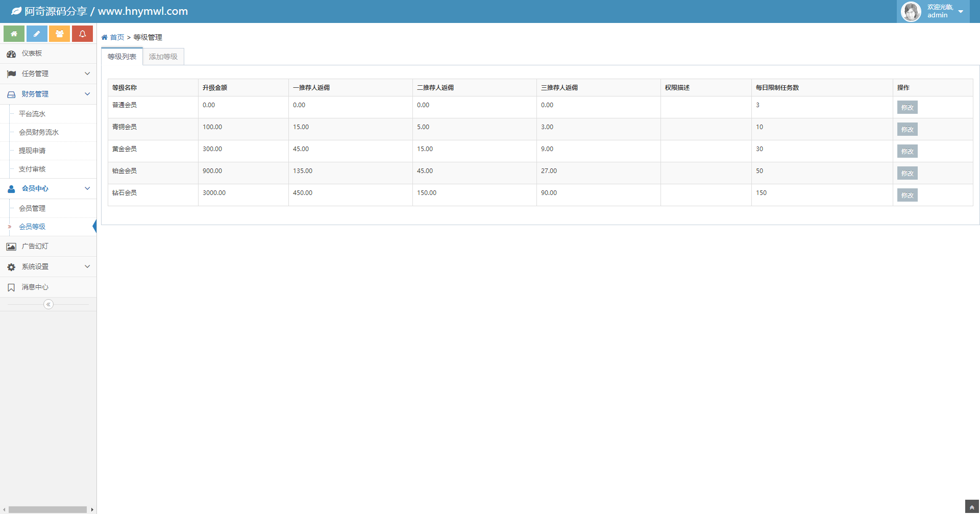Open the 仪表板 dashboard icon
This screenshot has width=980, height=514.
[x=11, y=54]
